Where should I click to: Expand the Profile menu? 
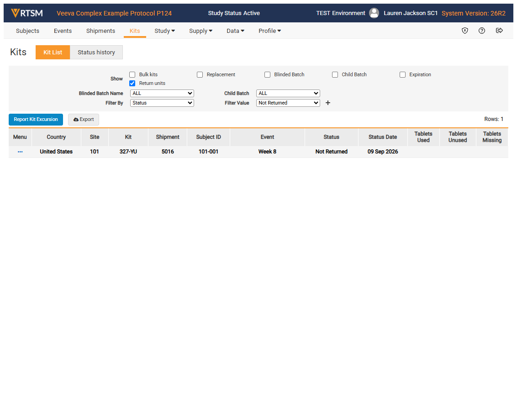coord(270,31)
